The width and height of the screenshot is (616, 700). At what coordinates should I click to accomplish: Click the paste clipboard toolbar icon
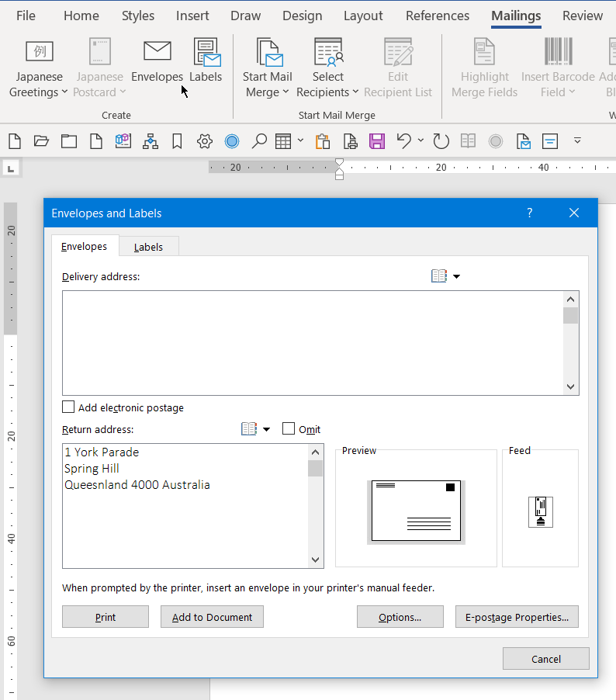click(x=323, y=141)
